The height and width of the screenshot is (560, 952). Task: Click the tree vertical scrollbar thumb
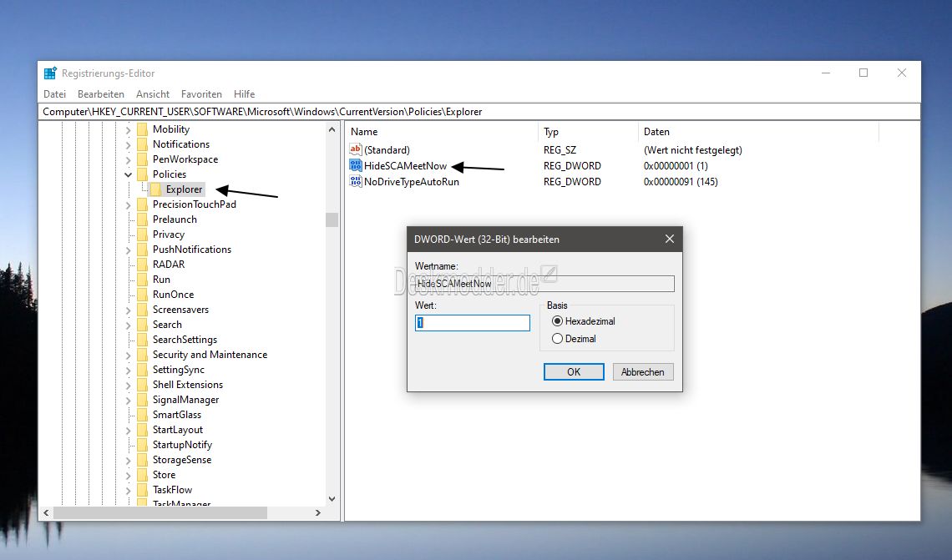click(x=332, y=219)
